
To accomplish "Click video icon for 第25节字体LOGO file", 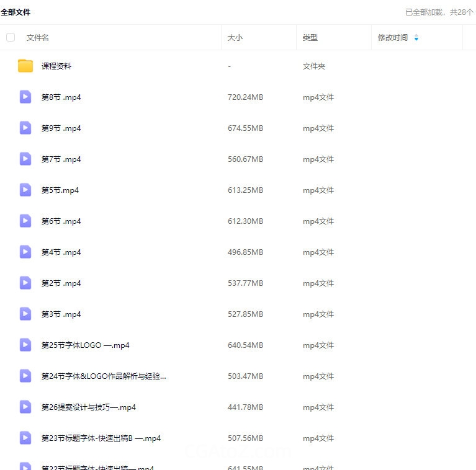I will pos(25,345).
